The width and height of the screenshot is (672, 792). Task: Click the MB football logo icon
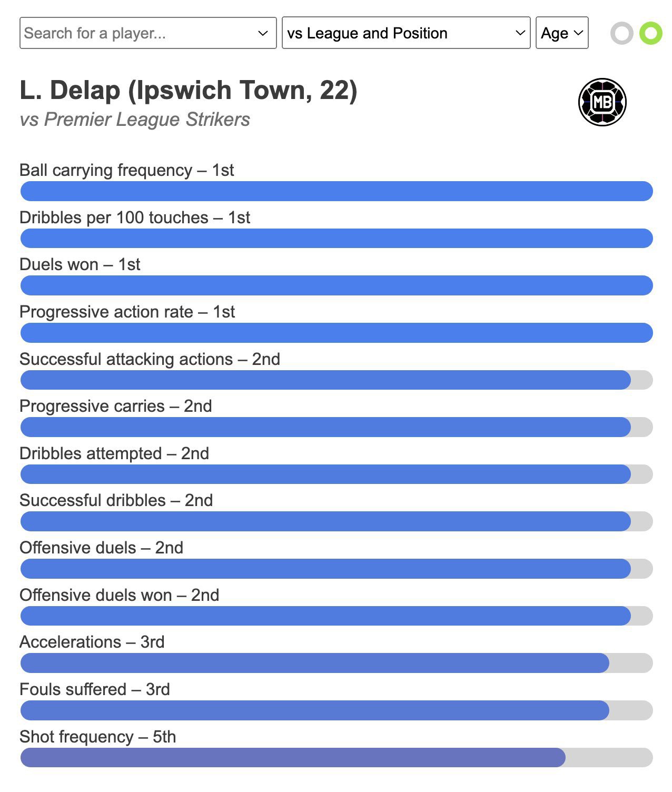pos(602,102)
